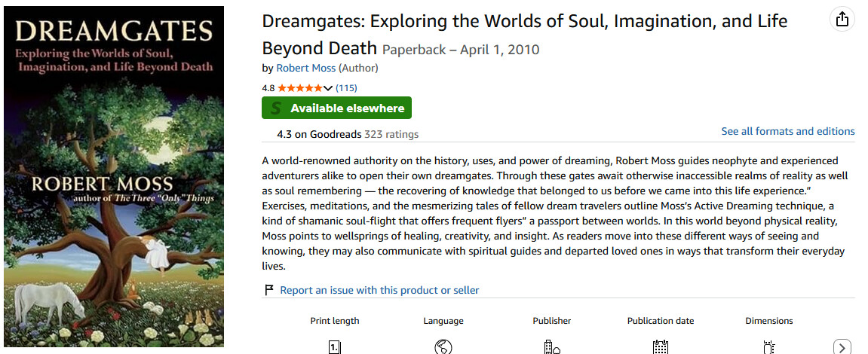Image resolution: width=868 pixels, height=354 pixels.
Task: Click the share icon
Action: 842,20
